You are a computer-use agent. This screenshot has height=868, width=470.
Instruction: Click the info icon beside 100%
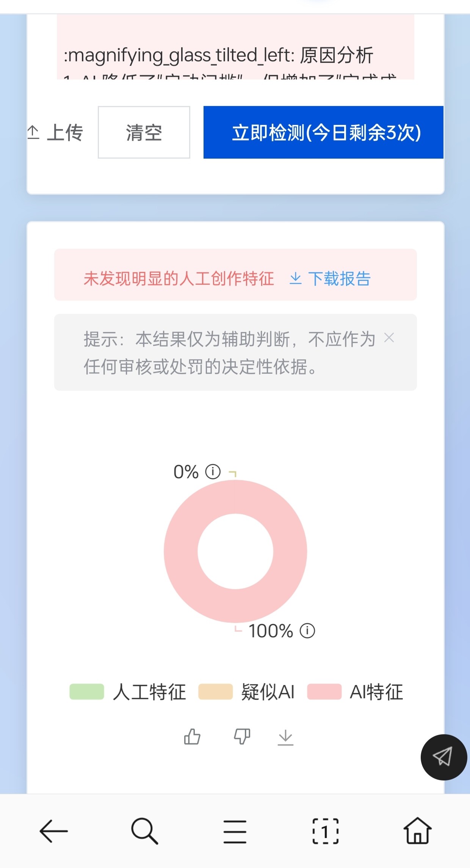[307, 631]
